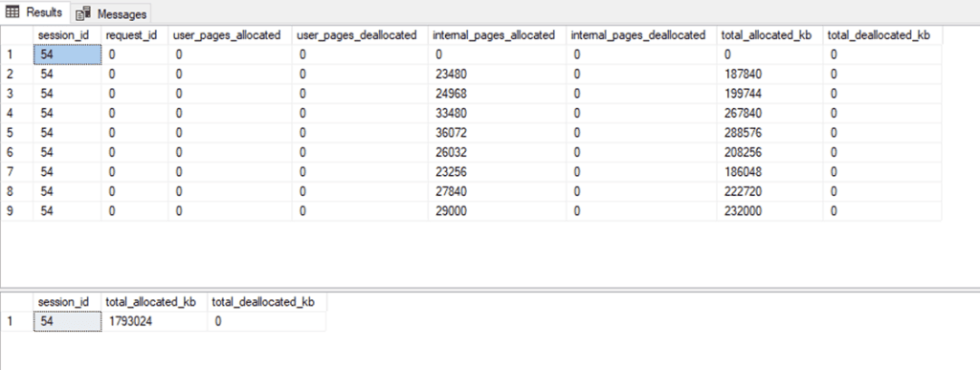Click total_allocated_kb value 222720

click(770, 191)
